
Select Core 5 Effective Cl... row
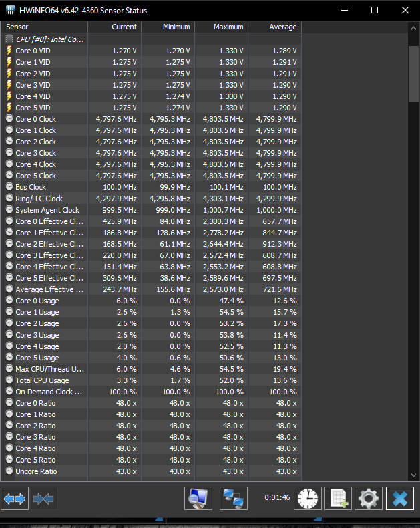tap(151, 278)
